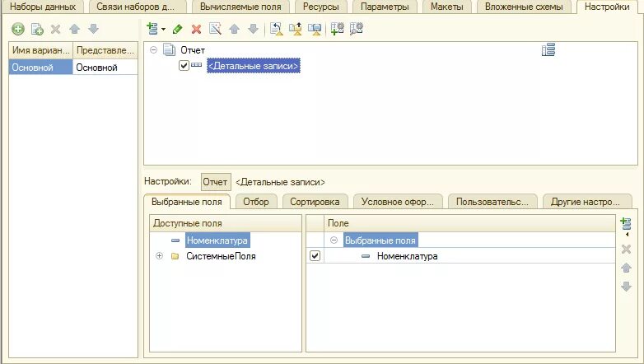Click the Детальные записи settings label
This screenshot has width=644, height=364.
(x=280, y=182)
